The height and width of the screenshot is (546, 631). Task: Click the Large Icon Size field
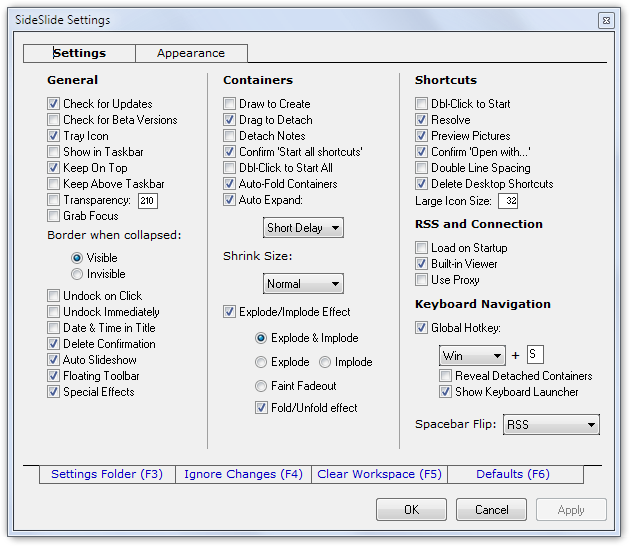coord(508,201)
